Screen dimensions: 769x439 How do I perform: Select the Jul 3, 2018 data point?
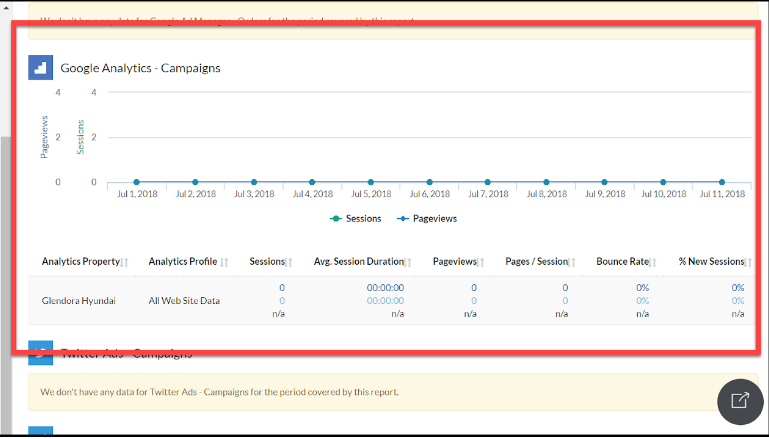coord(254,182)
